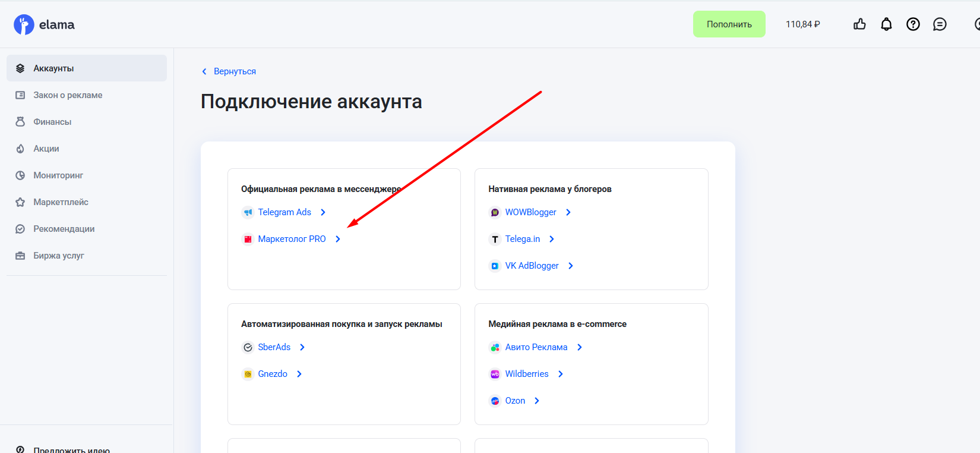Click the Рекомендации checkmark icon

(x=20, y=229)
